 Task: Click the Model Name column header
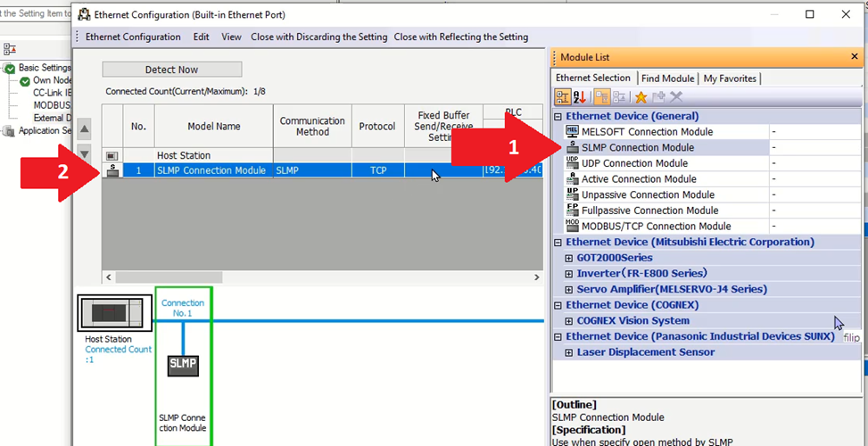pyautogui.click(x=214, y=126)
